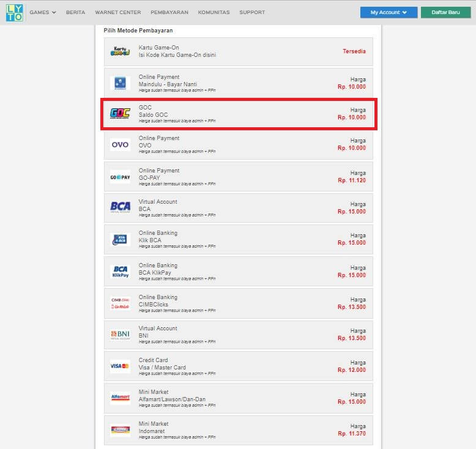This screenshot has height=449, width=476.
Task: Click the OVO logo
Action: point(120,145)
